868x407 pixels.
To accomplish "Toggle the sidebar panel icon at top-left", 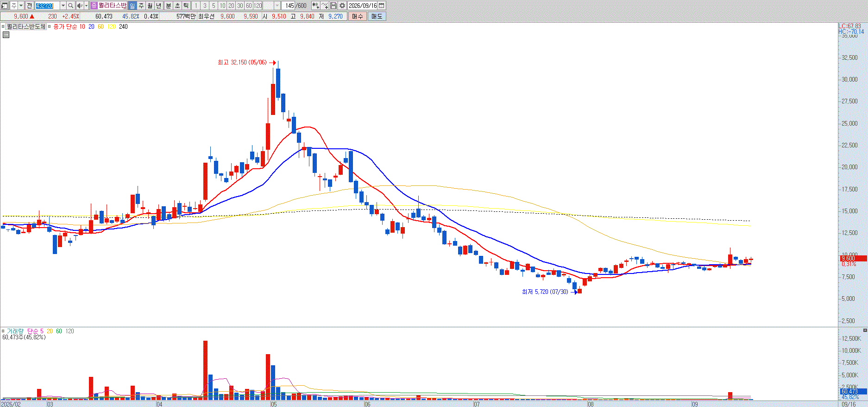I will [x=4, y=6].
